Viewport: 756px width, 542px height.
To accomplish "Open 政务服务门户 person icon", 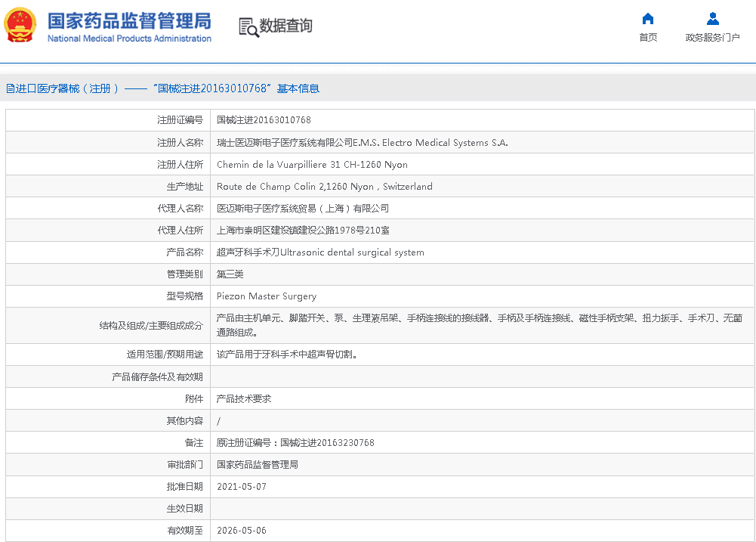I will coord(712,19).
